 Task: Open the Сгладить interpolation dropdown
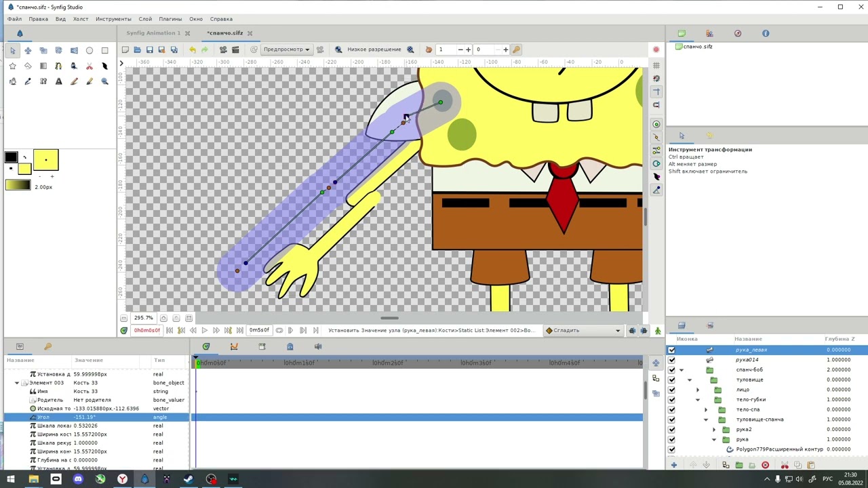[x=583, y=331]
